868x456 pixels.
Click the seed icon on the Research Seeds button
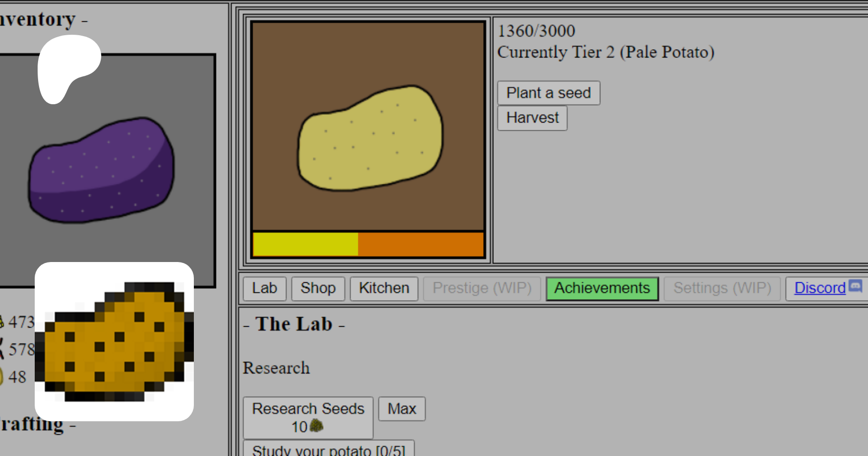pos(316,426)
